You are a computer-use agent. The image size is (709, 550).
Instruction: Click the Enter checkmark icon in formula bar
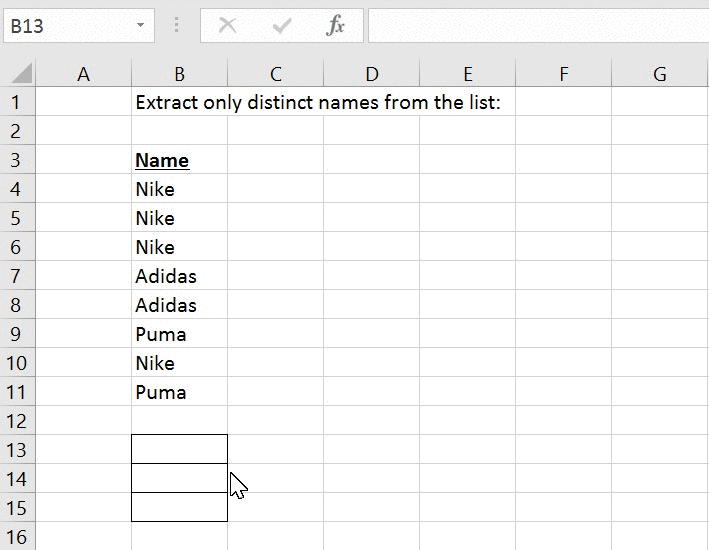pos(282,26)
